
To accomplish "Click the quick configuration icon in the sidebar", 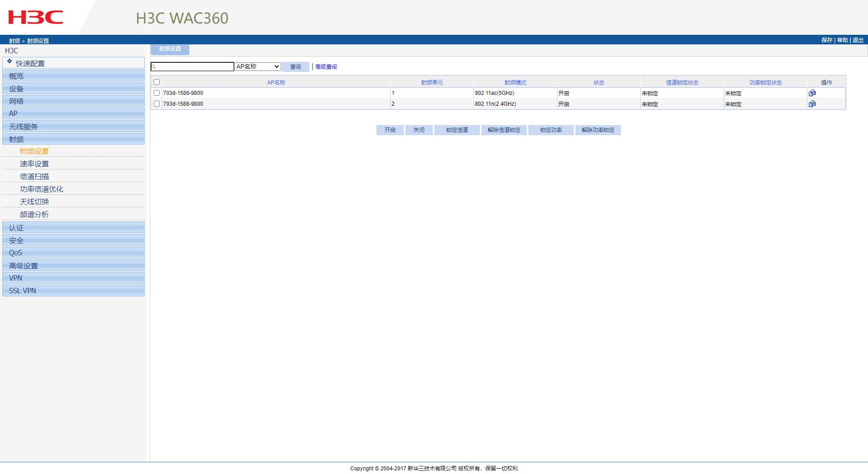I will coord(9,61).
